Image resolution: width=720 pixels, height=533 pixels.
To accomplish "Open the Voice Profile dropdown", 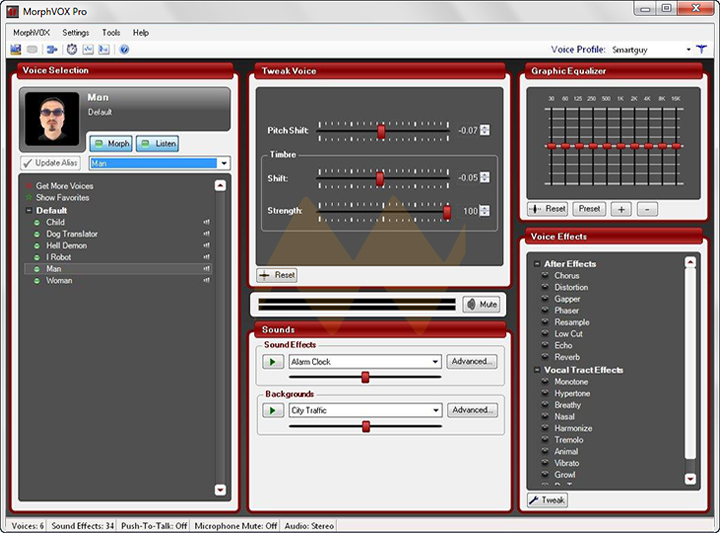I will pos(688,50).
